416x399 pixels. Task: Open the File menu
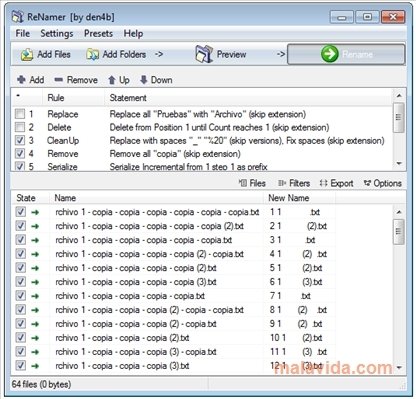(23, 33)
